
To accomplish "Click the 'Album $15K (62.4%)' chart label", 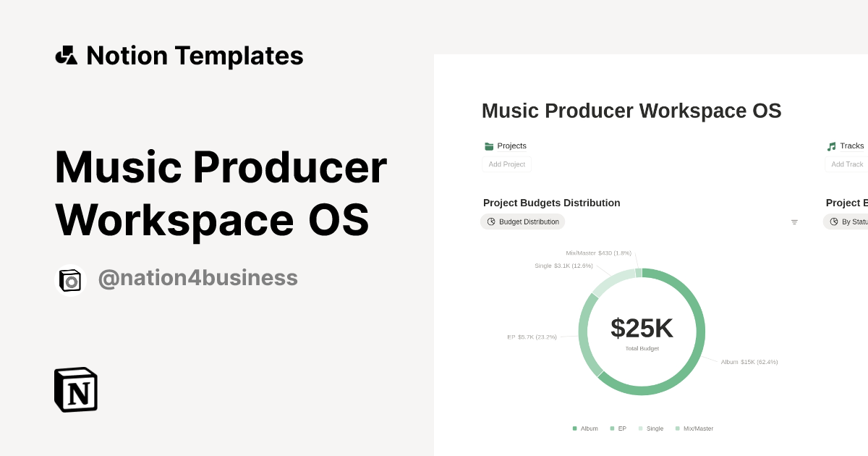I will click(x=749, y=362).
